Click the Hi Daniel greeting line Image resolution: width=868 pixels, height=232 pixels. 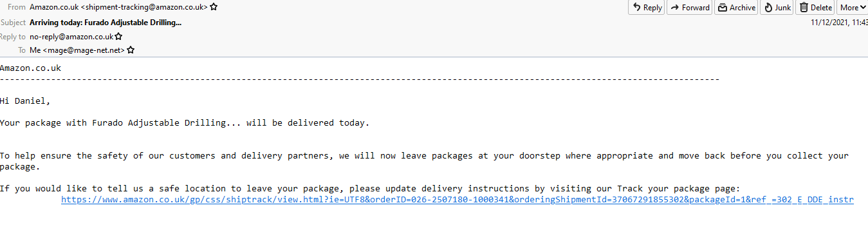point(24,101)
